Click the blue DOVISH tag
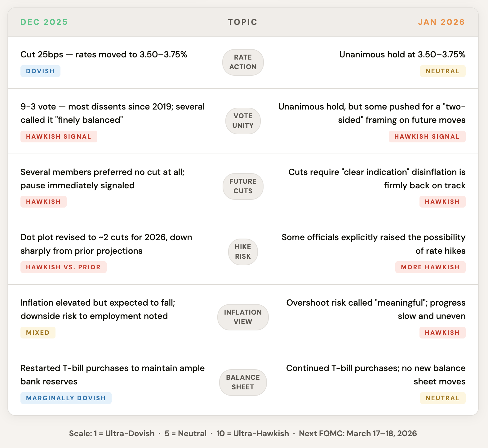This screenshot has width=488, height=448. tap(40, 71)
